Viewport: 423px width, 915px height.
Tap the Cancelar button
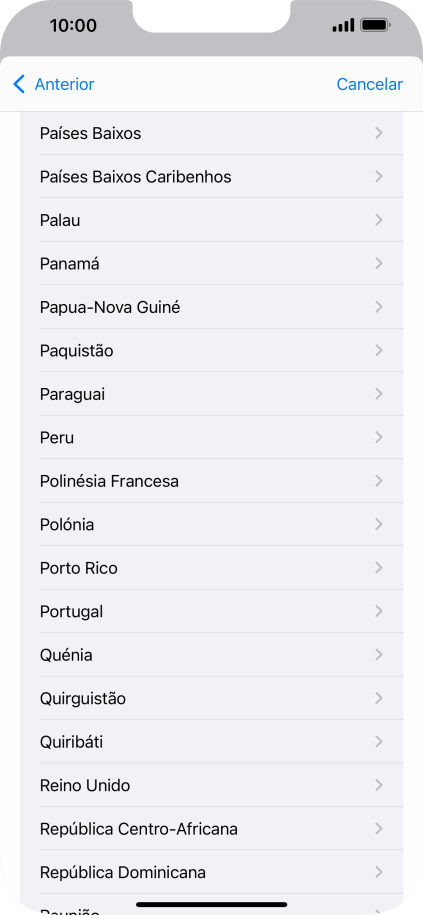click(369, 84)
